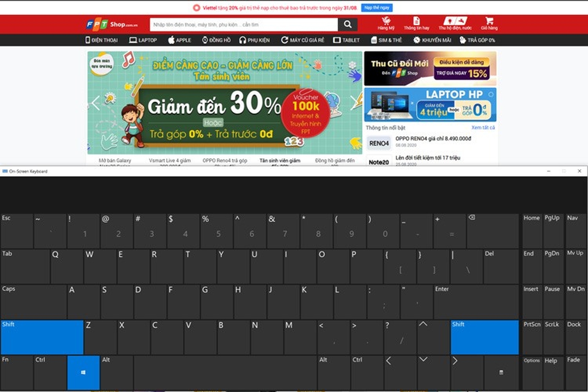The image size is (588, 392).
Task: Focus the product search input field
Action: [x=244, y=24]
